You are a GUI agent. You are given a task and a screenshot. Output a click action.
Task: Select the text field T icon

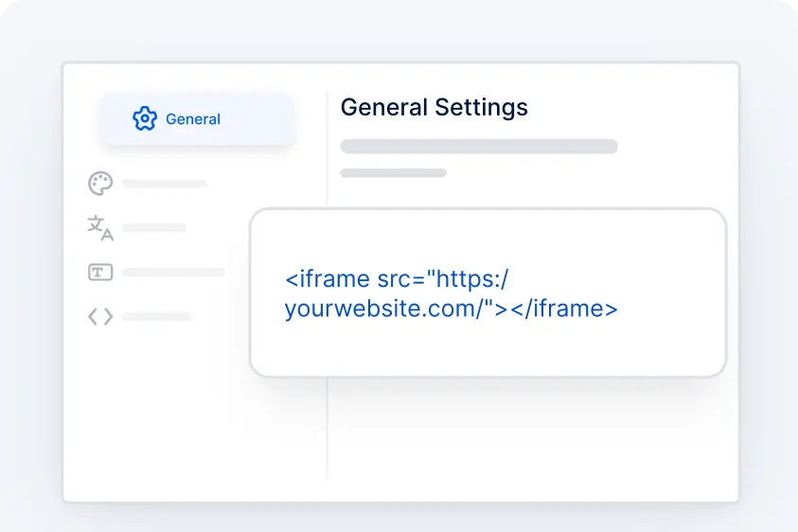click(99, 273)
